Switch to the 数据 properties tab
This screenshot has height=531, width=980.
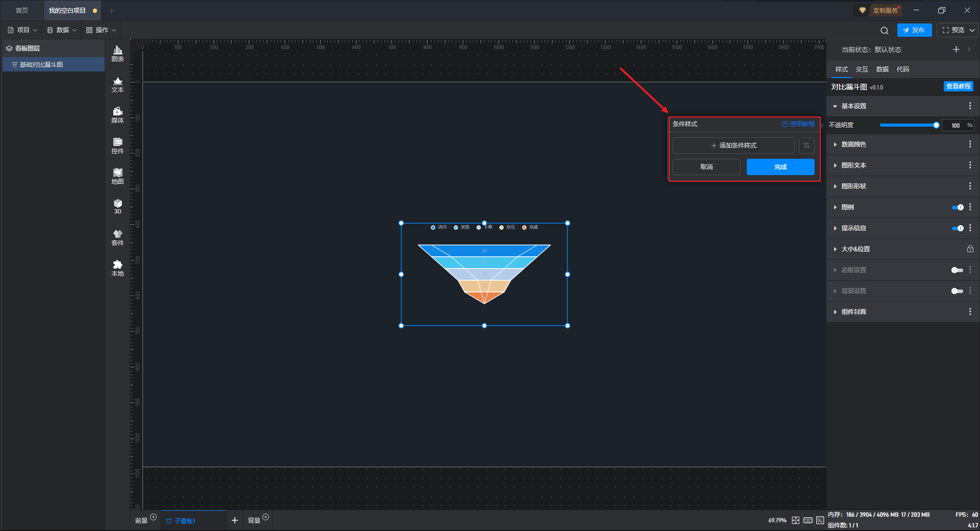click(x=882, y=69)
